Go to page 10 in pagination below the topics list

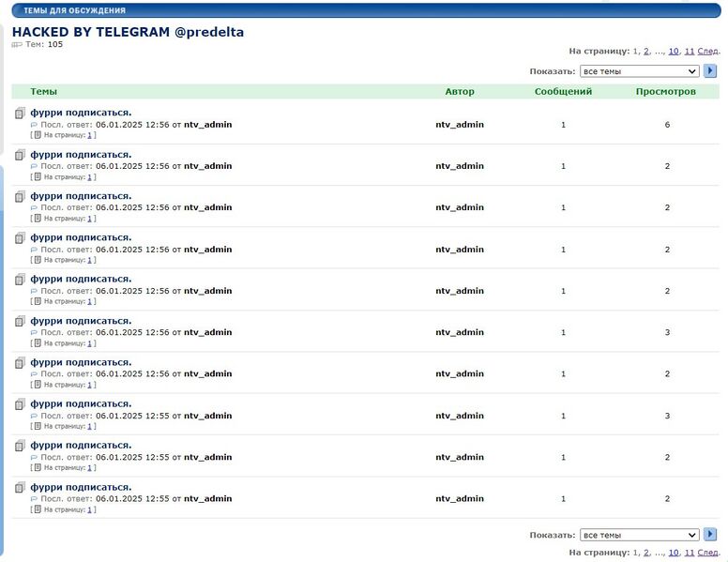point(674,553)
